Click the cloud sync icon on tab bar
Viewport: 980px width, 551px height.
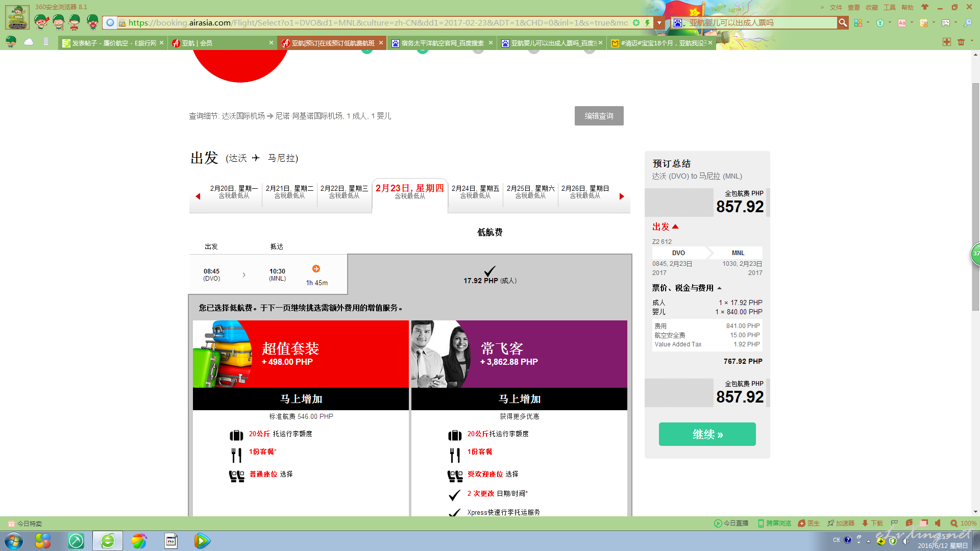pos(29,42)
